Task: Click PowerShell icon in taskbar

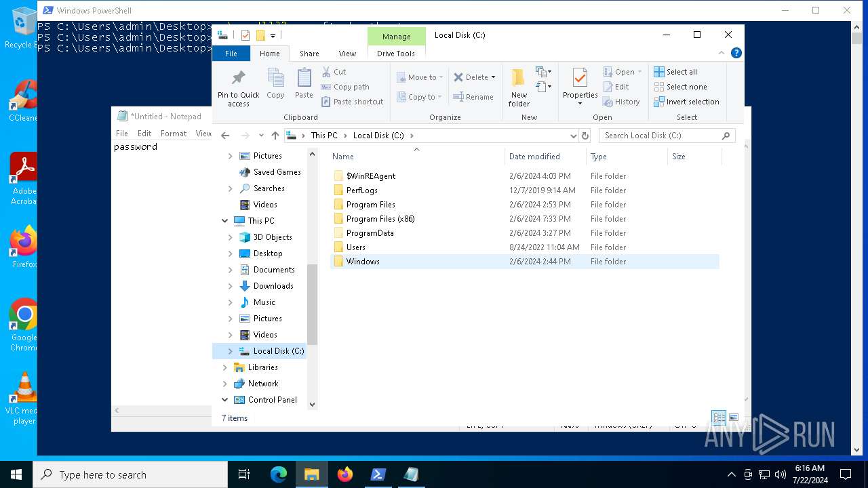Action: point(378,474)
